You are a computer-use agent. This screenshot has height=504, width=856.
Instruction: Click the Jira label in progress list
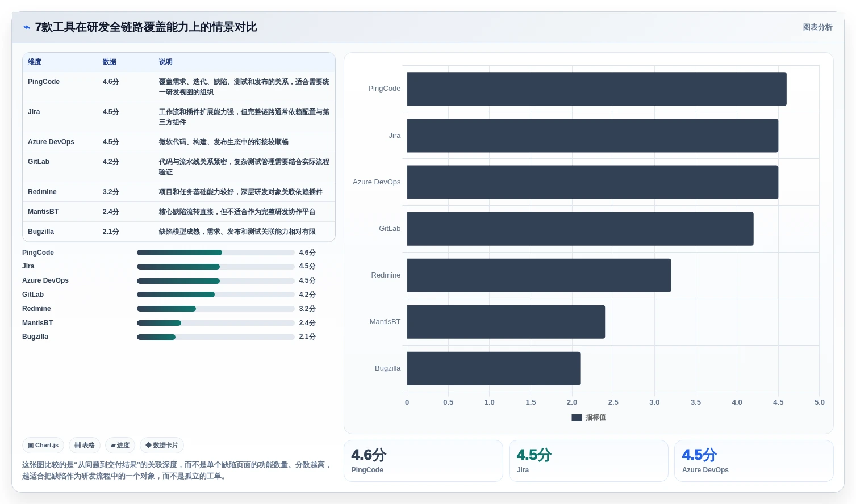click(28, 266)
